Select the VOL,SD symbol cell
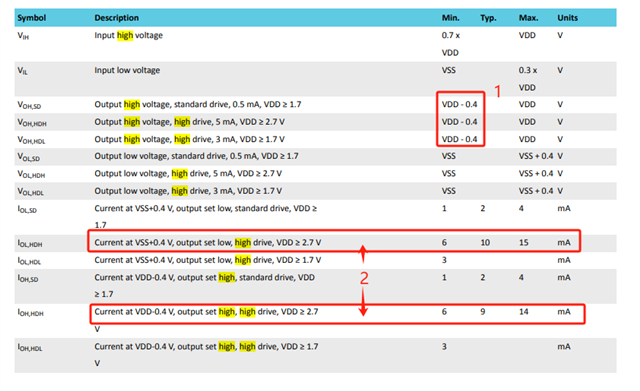 click(x=29, y=157)
